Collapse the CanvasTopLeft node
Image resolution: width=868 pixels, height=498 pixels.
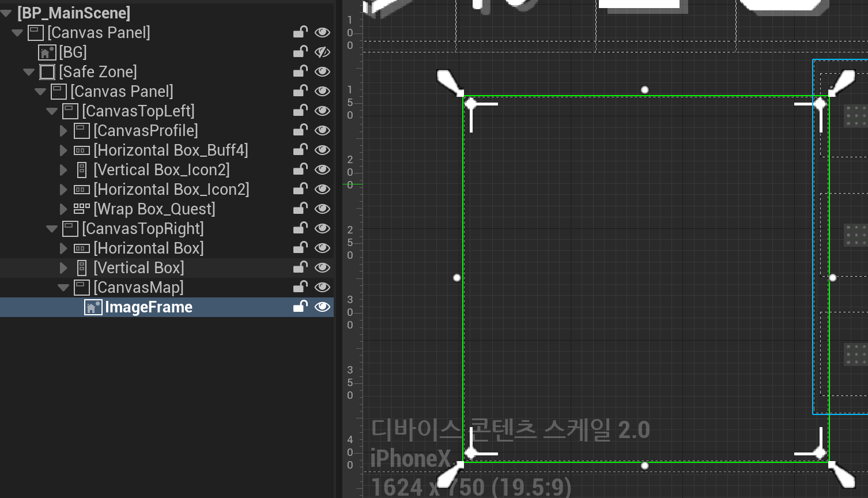[52, 111]
